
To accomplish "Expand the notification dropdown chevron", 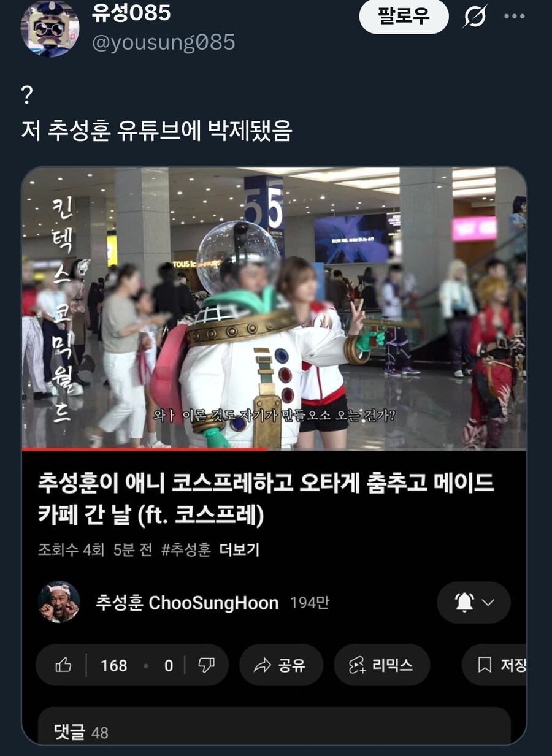I will (488, 603).
